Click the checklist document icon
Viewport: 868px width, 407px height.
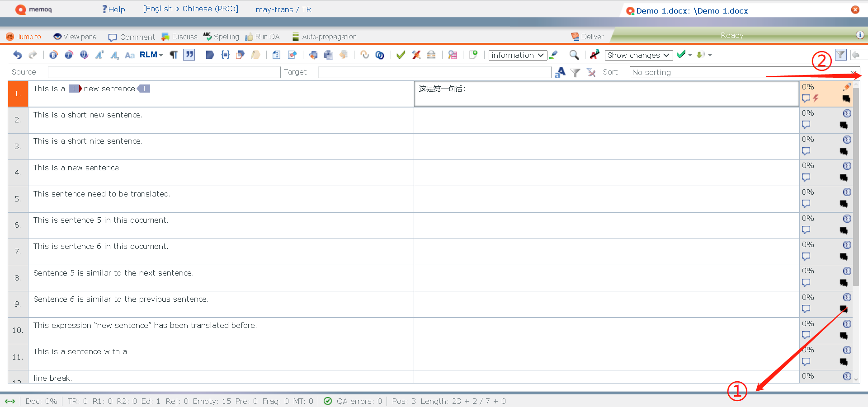[277, 55]
